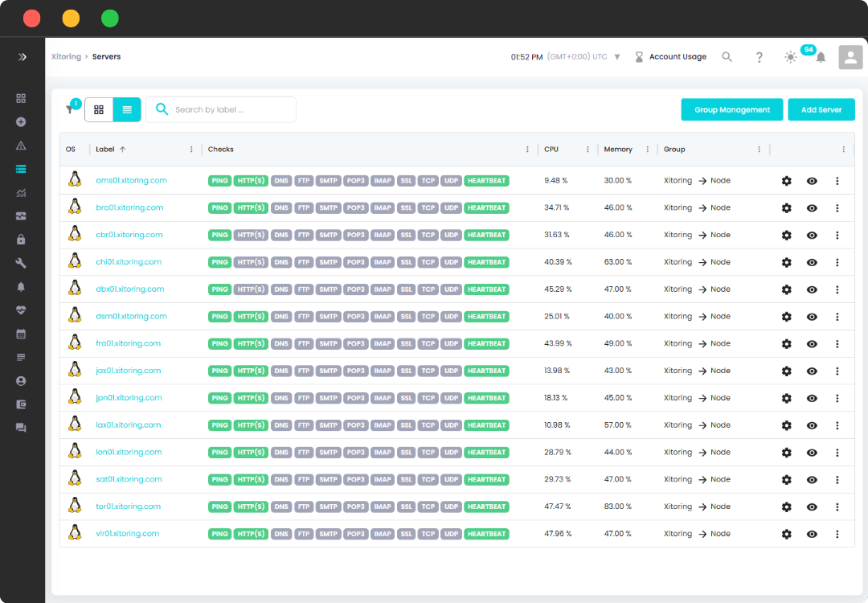
Task: Open the dashboard grid icon in sidebar
Action: [21, 98]
